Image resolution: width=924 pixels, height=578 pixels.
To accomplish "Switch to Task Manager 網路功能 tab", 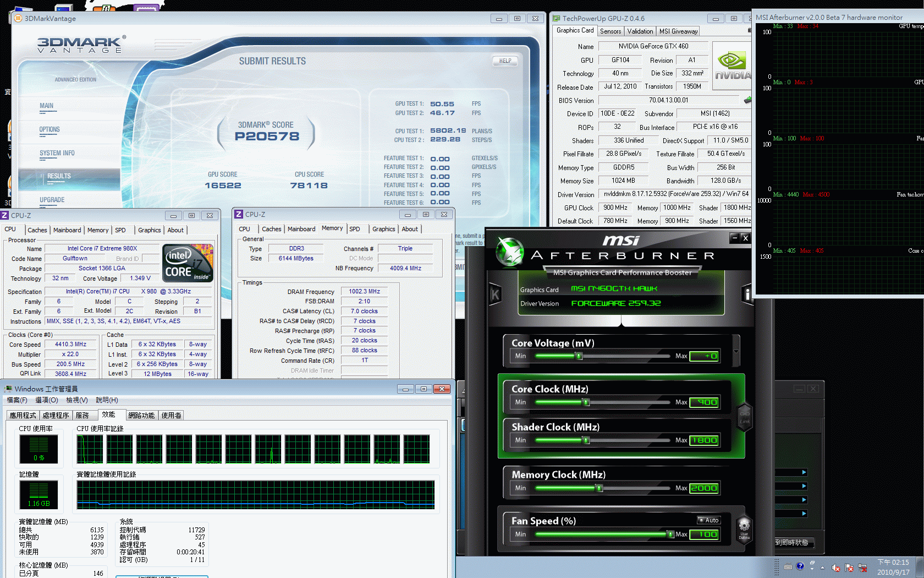I will click(141, 416).
